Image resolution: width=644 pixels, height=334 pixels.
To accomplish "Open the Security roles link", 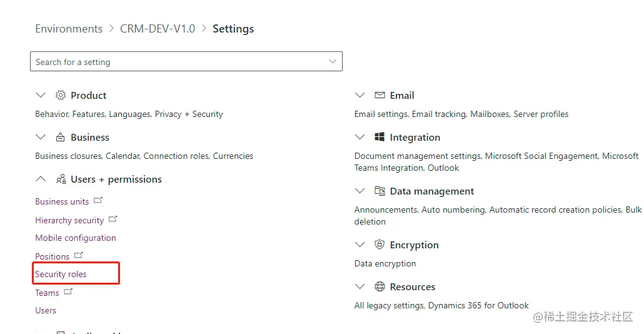I will (61, 274).
